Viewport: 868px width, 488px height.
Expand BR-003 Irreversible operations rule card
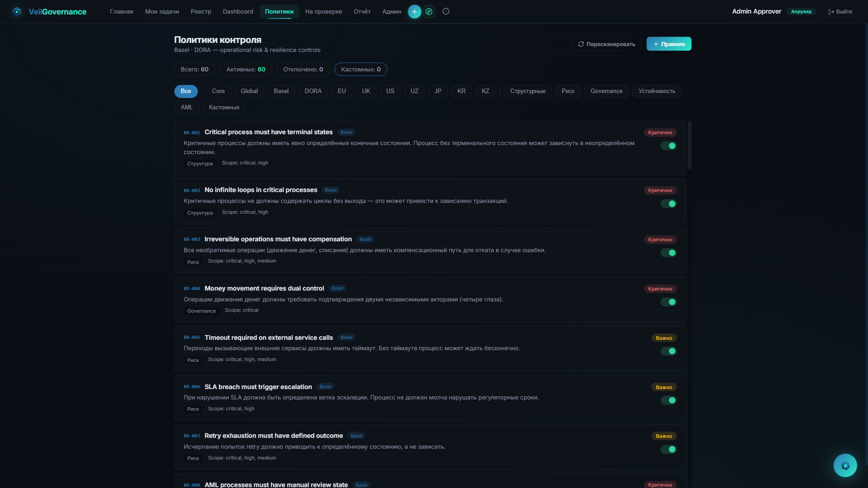coord(278,239)
